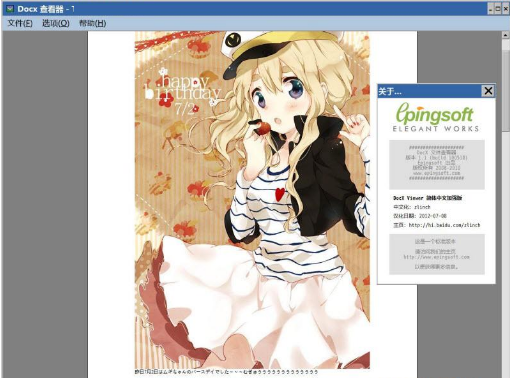The image size is (510, 378).
Task: Click the vertical scrollbar up arrow
Action: (x=505, y=35)
